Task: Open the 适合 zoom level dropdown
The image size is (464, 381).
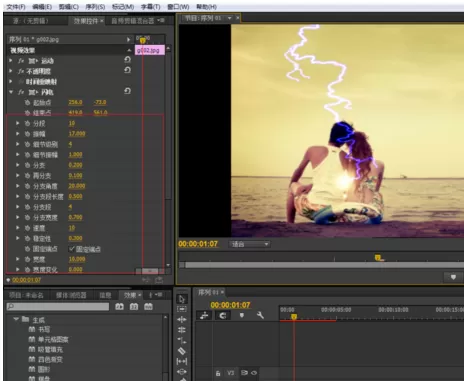Action: (249, 244)
